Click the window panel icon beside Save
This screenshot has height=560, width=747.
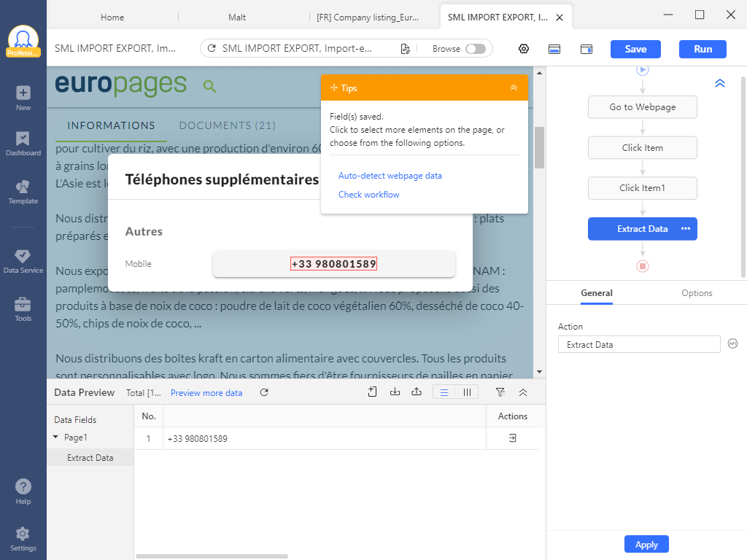pos(587,49)
